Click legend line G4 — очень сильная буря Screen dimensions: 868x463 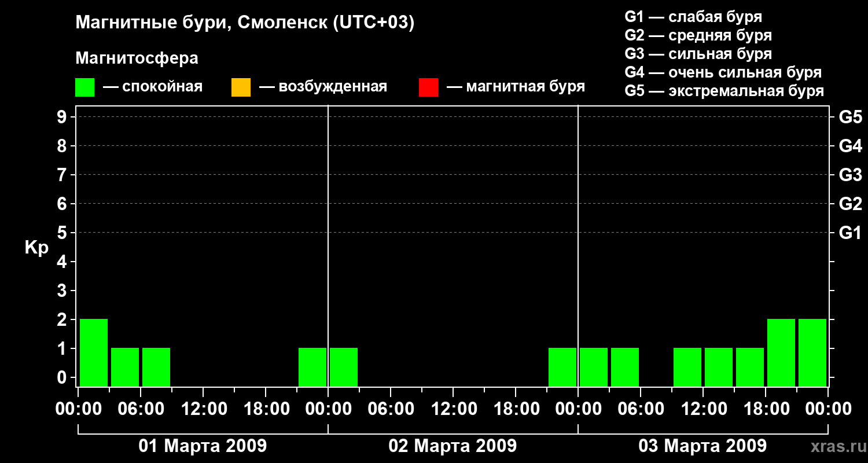[723, 72]
